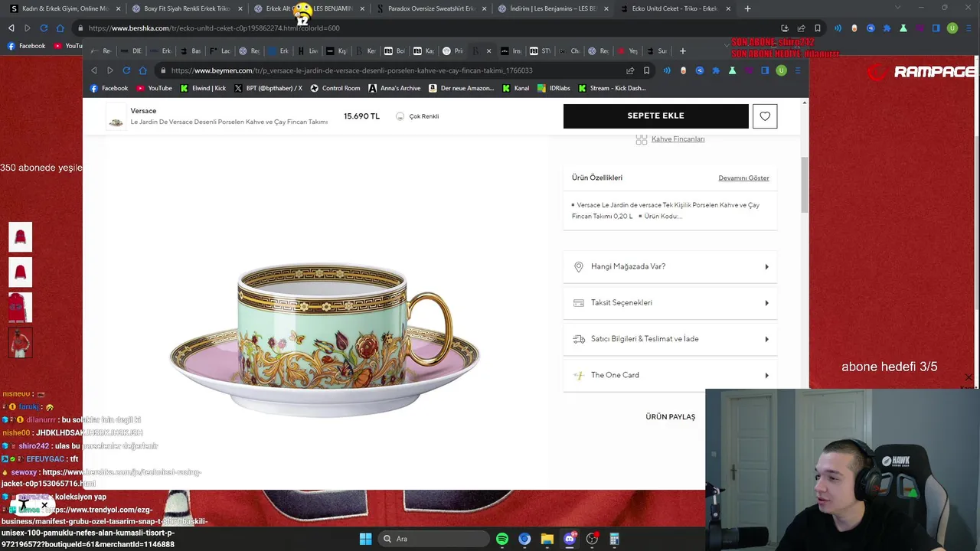Open Discord from taskbar
980x551 pixels.
pos(570,539)
